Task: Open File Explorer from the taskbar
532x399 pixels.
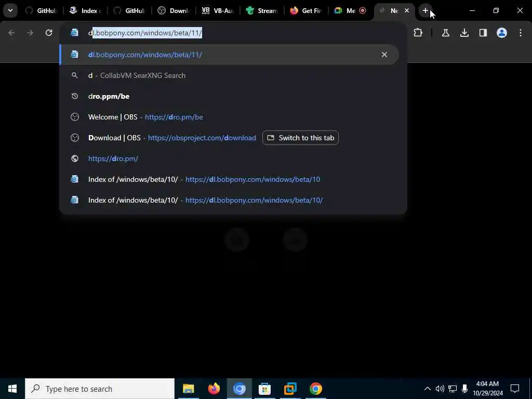Action: coord(188,389)
